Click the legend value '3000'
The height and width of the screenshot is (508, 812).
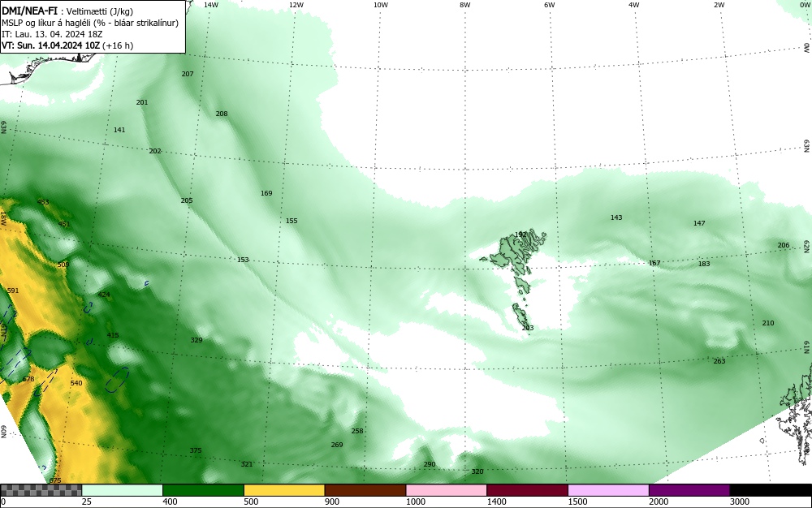740,502
